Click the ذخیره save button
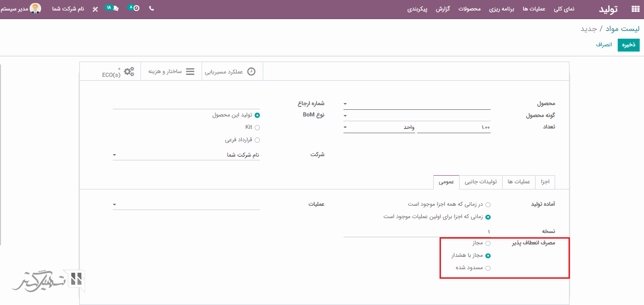This screenshot has width=644, height=305. coord(628,45)
